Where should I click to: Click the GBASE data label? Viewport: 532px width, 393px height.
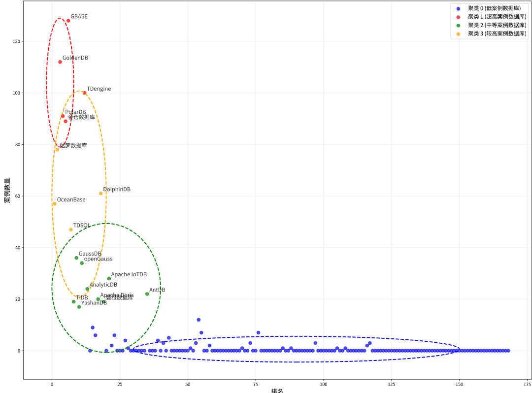(79, 16)
